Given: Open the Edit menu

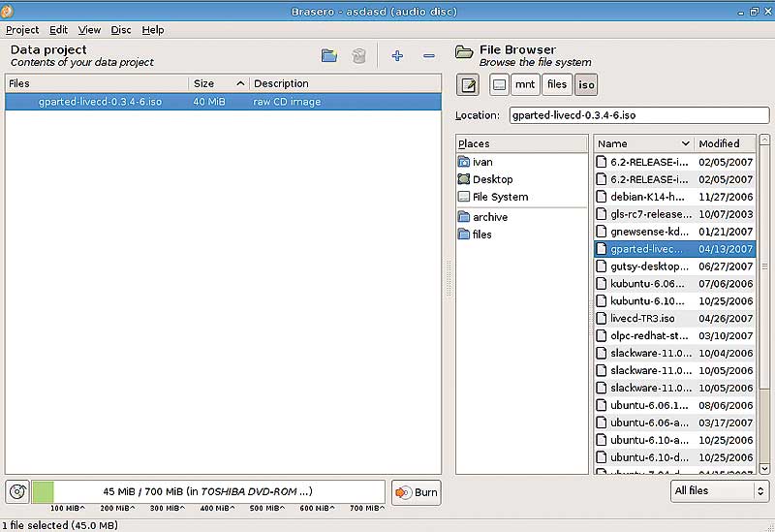Looking at the screenshot, I should point(58,30).
